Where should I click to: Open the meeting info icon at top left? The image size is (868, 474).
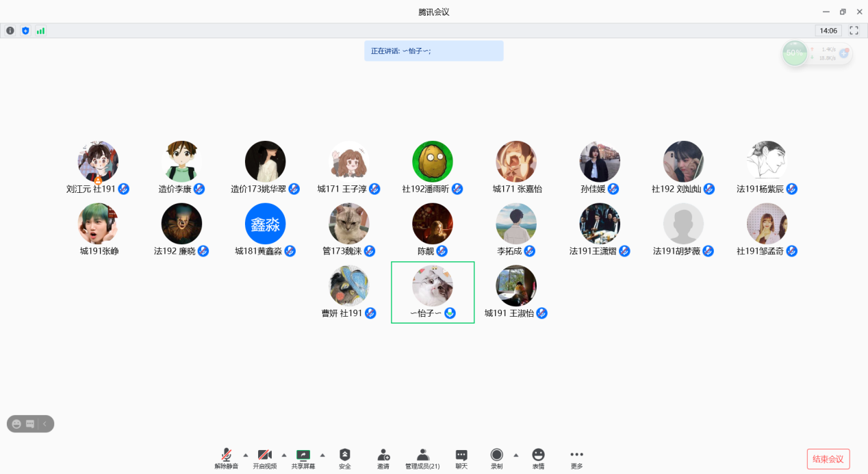[x=10, y=31]
